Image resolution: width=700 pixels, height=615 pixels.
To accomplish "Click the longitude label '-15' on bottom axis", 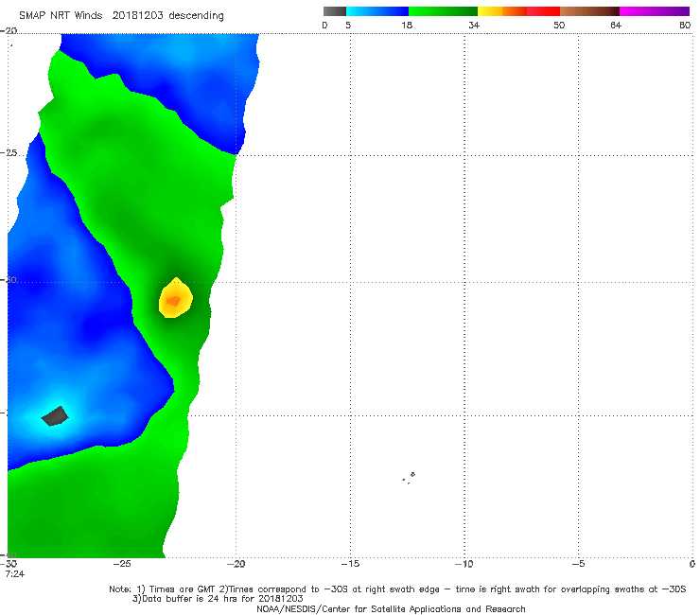I will coord(350,564).
